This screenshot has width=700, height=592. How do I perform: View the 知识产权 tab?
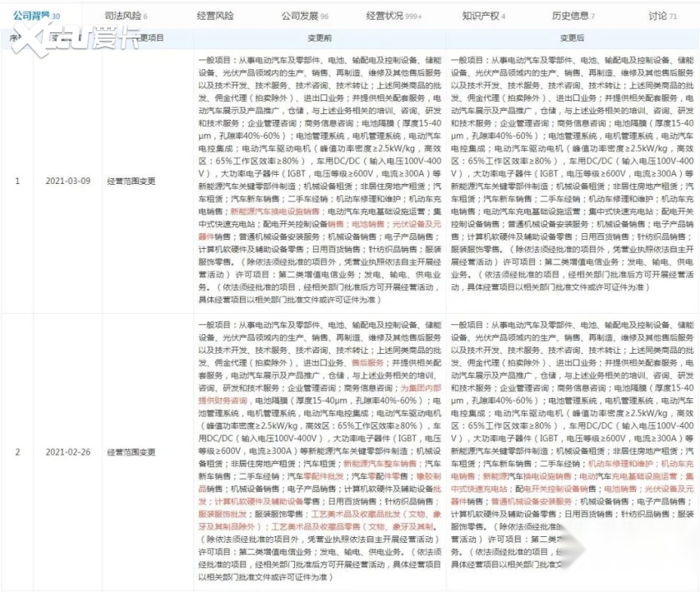pos(483,16)
